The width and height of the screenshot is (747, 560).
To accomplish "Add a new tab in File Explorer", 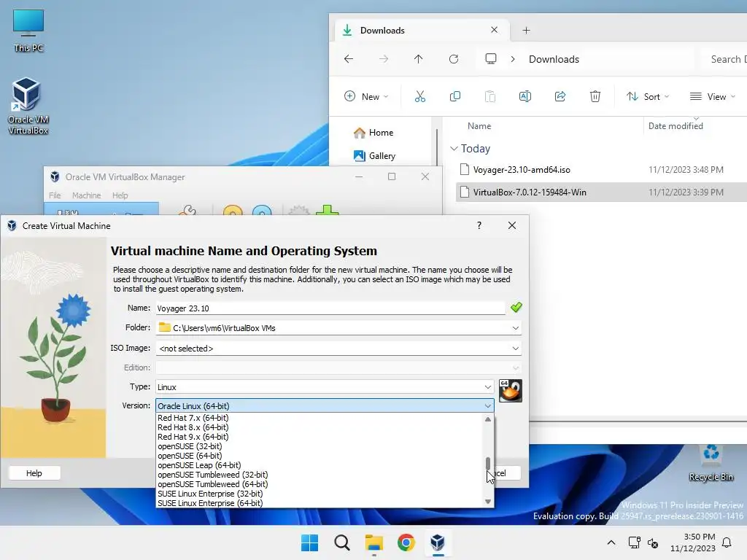I will pyautogui.click(x=526, y=31).
